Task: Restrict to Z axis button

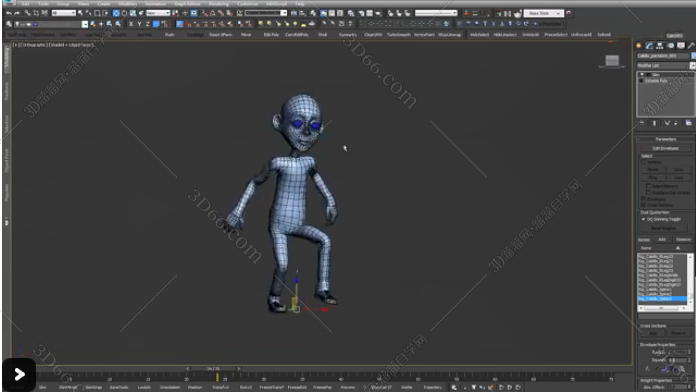Action: tap(148, 24)
